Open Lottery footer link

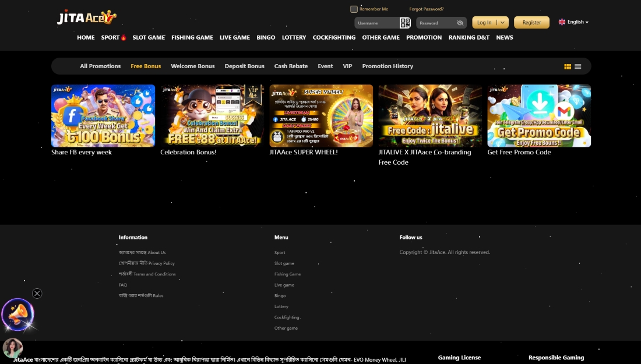[281, 306]
